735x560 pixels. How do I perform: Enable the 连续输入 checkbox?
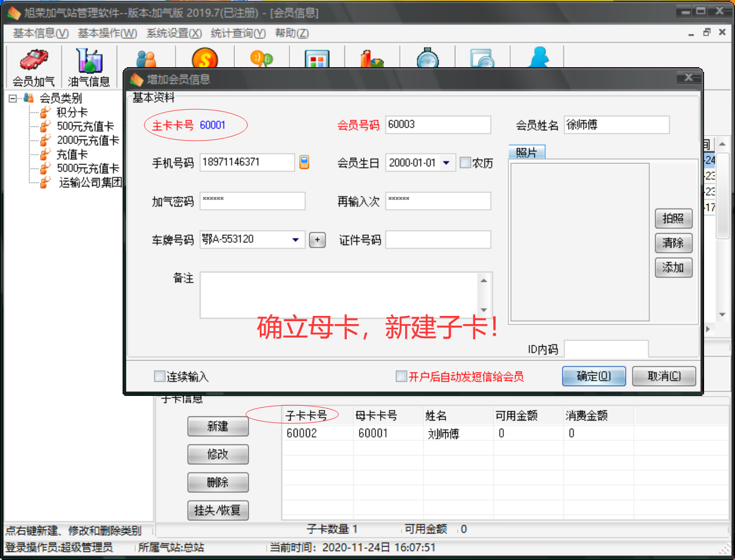[159, 376]
